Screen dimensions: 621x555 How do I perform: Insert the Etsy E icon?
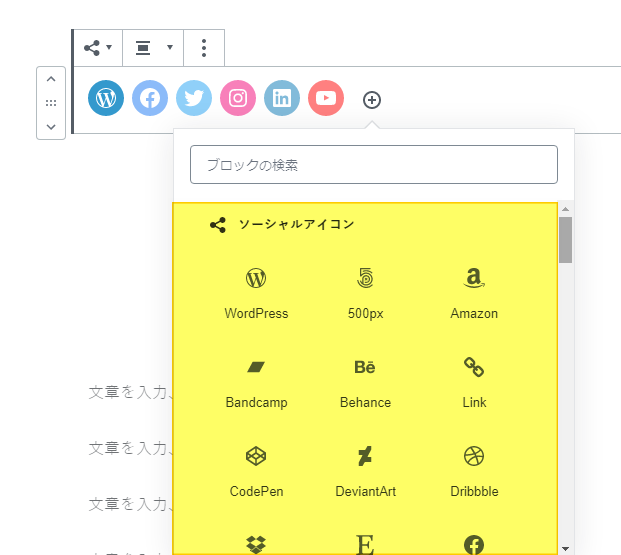coord(365,544)
